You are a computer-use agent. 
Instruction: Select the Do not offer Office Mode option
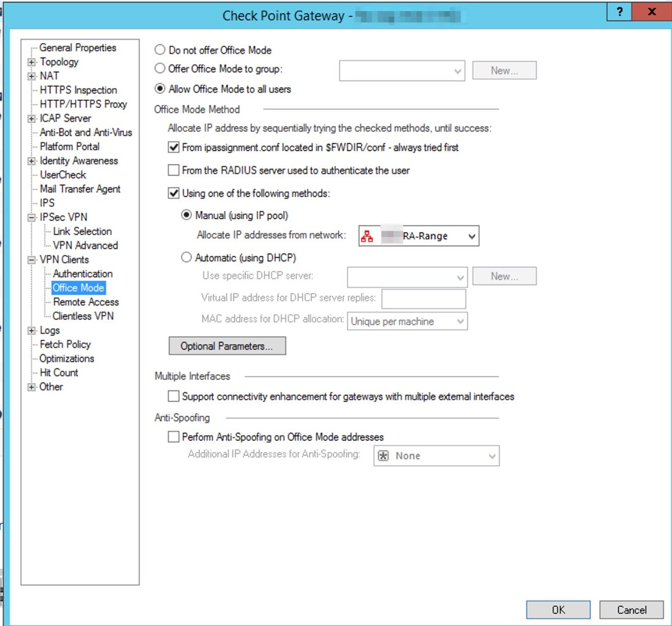(160, 50)
